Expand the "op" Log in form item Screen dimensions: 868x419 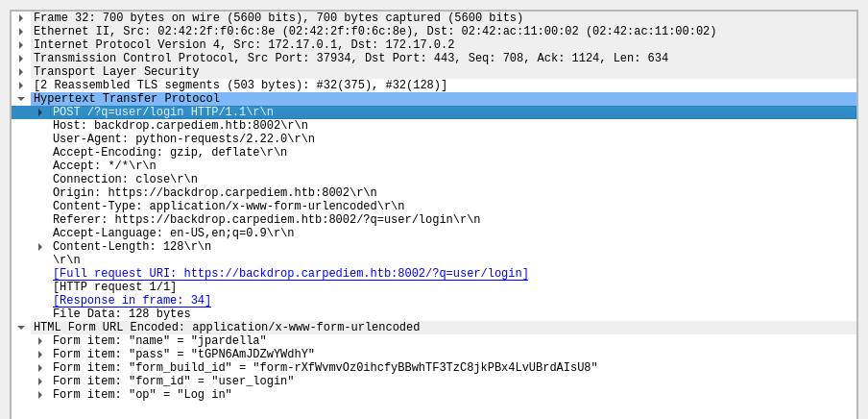click(x=40, y=395)
